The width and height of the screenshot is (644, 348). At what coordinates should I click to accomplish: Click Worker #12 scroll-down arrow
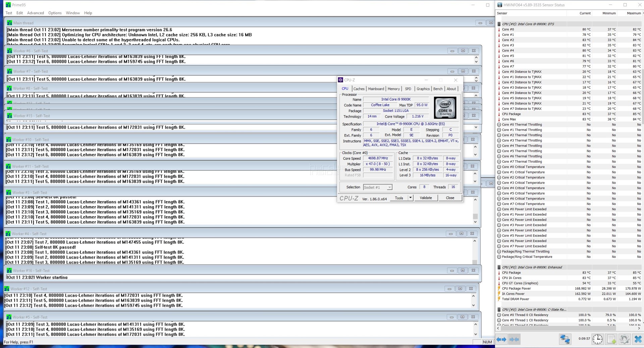coord(473,305)
